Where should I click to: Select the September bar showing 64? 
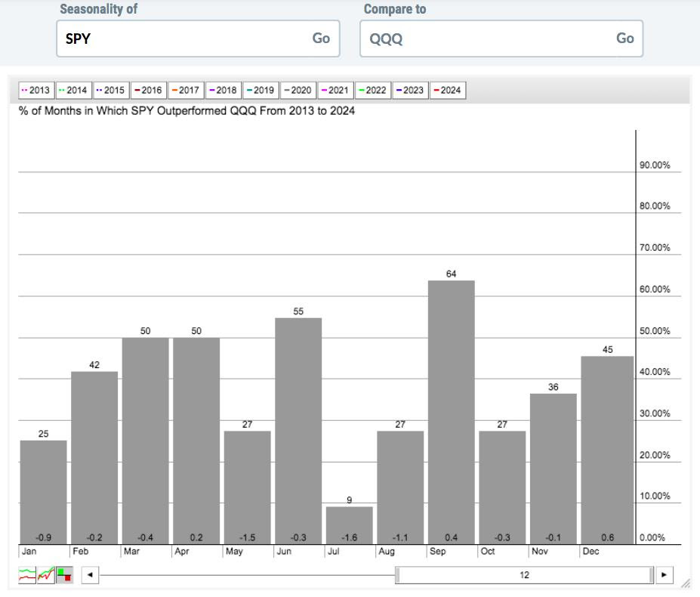click(452, 412)
